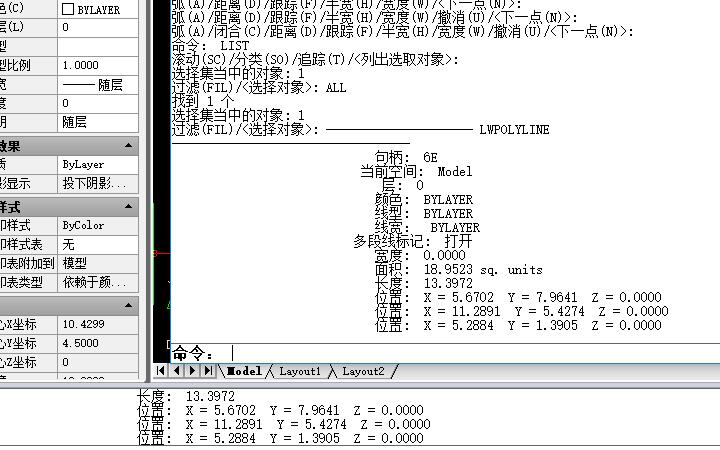The width and height of the screenshot is (720, 450).
Task: Click the 长度: 13.3972 line in bottom panel
Action: 186,396
